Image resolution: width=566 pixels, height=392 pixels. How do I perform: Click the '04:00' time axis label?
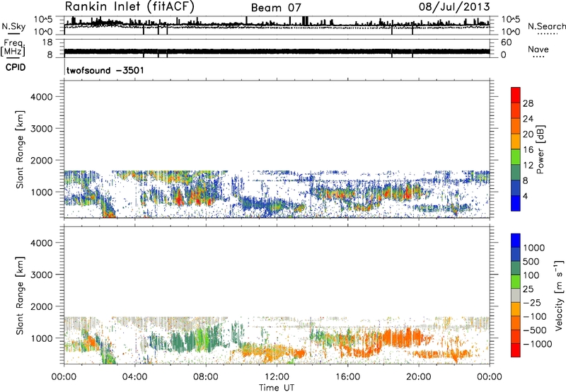click(134, 377)
